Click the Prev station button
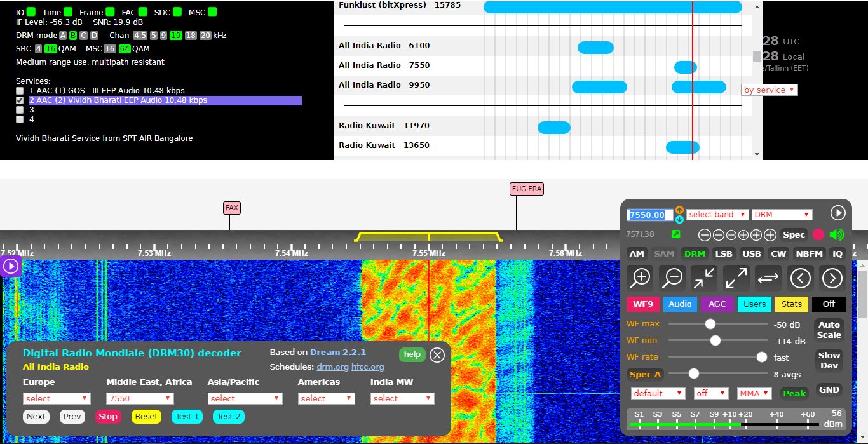 pos(72,417)
